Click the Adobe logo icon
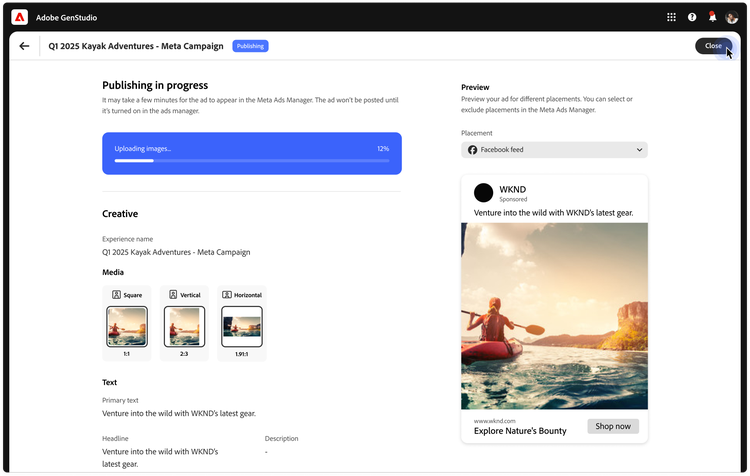This screenshot has width=750, height=476. coord(18,16)
